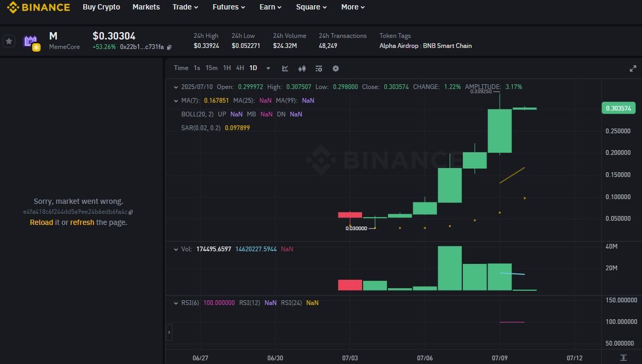Go to Markets in top navigation
Viewport: 642px width, 364px height.
point(146,7)
